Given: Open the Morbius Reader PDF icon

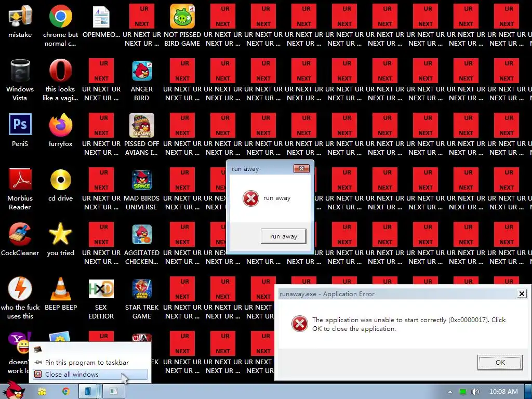Looking at the screenshot, I should pos(20,179).
